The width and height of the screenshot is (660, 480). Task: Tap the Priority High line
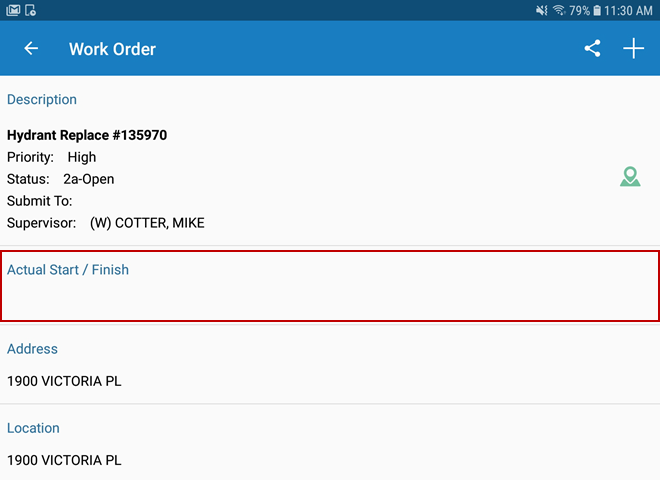click(52, 157)
